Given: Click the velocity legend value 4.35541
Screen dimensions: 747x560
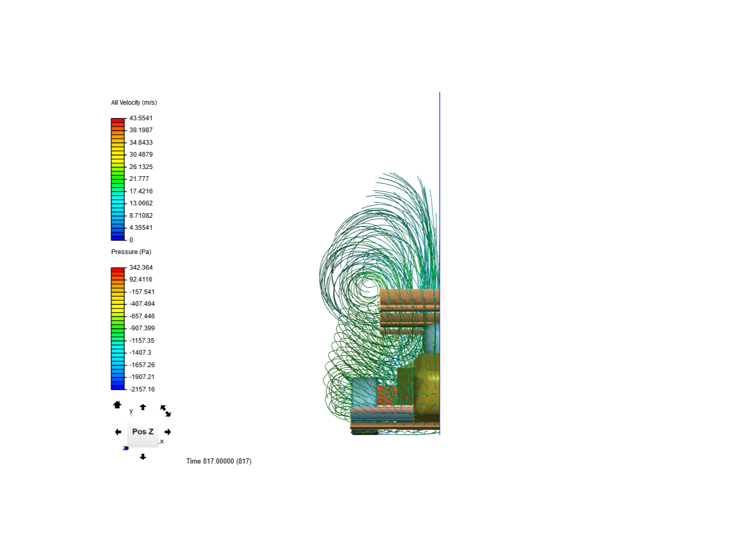Looking at the screenshot, I should point(141,228).
